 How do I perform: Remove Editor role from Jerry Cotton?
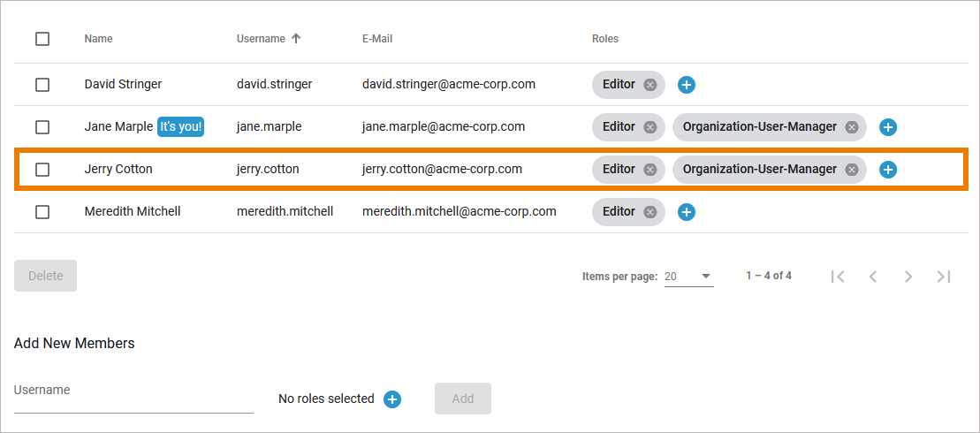(650, 170)
